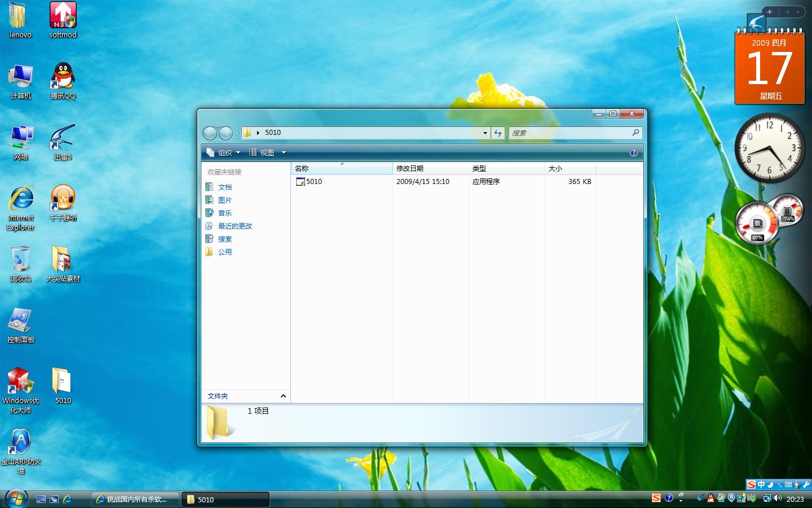The height and width of the screenshot is (508, 812).
Task: Click the QQ penguin tray icon
Action: (710, 498)
